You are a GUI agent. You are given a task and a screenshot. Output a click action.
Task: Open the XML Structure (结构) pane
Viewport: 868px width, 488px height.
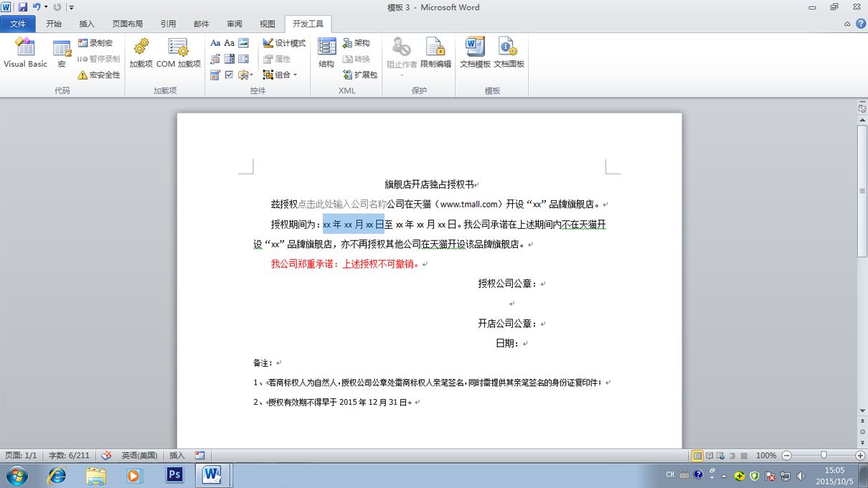(x=326, y=54)
